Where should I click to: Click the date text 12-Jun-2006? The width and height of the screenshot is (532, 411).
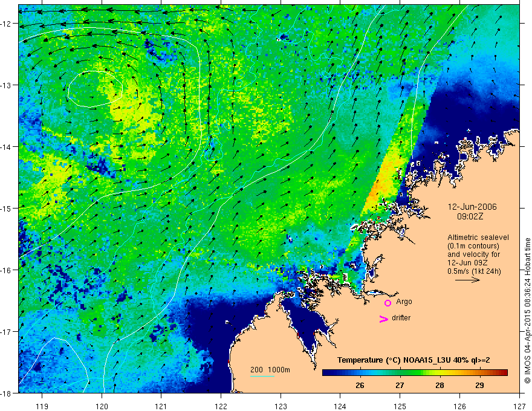pyautogui.click(x=472, y=207)
